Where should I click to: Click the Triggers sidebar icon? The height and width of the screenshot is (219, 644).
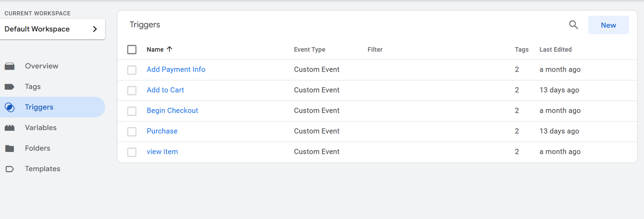[x=10, y=107]
